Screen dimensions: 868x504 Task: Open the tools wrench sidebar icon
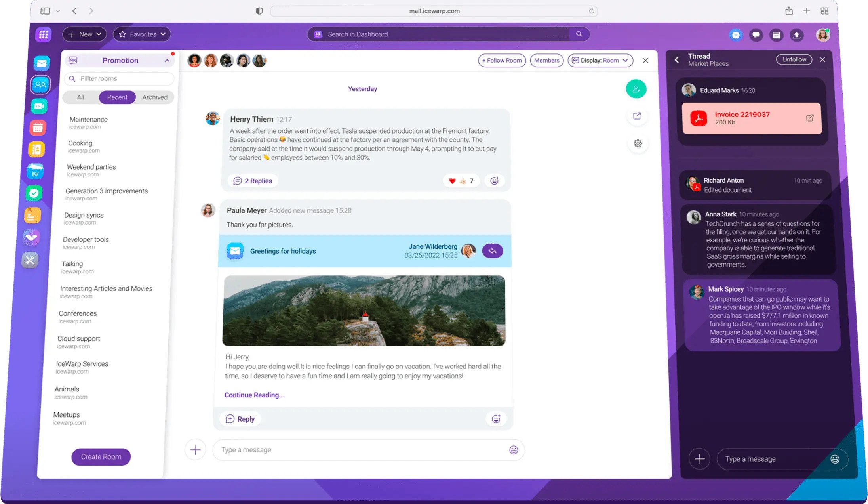coord(30,260)
